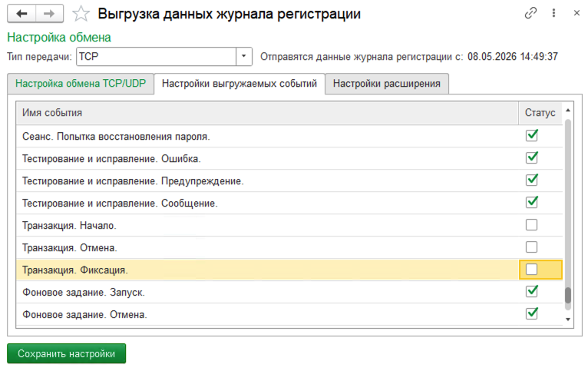Click the Статус column header

[x=540, y=113]
